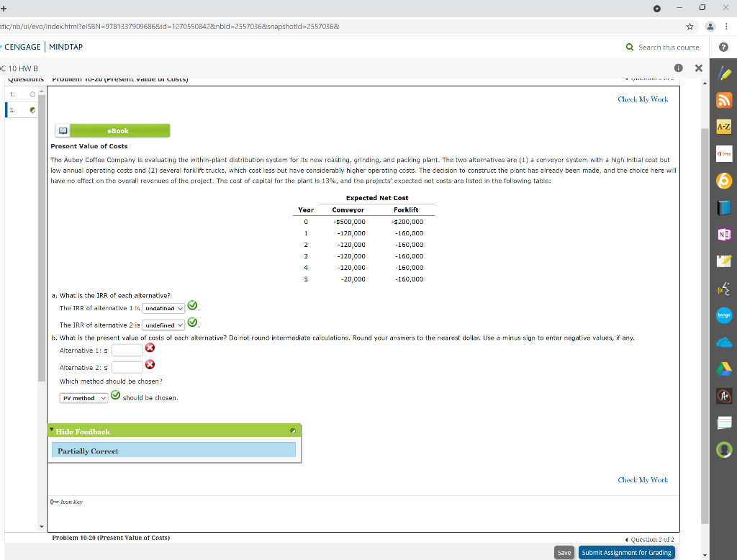Expand the IRR of alternative 1 dropdown
This screenshot has width=737, height=560.
click(x=163, y=309)
